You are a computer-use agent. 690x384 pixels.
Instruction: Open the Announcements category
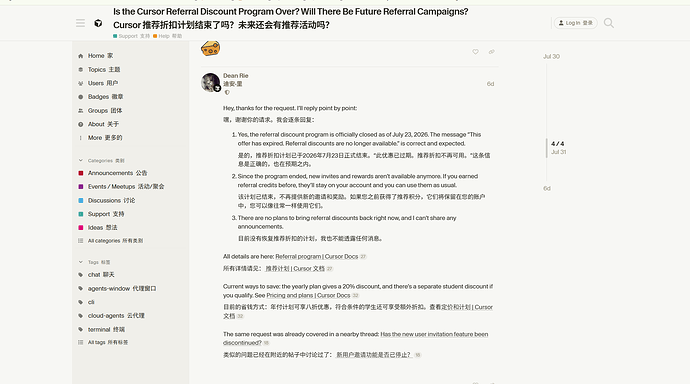pyautogui.click(x=131, y=173)
